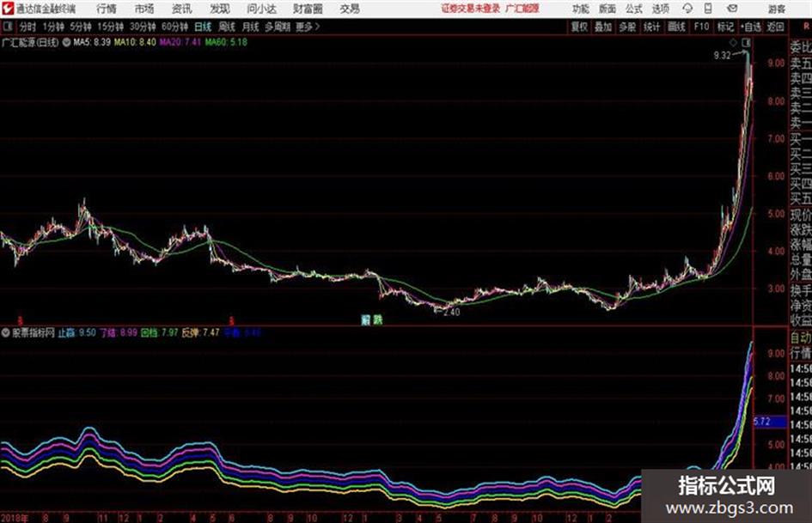Expand the 股票指标网 sub-indicator dropdown

[6, 333]
